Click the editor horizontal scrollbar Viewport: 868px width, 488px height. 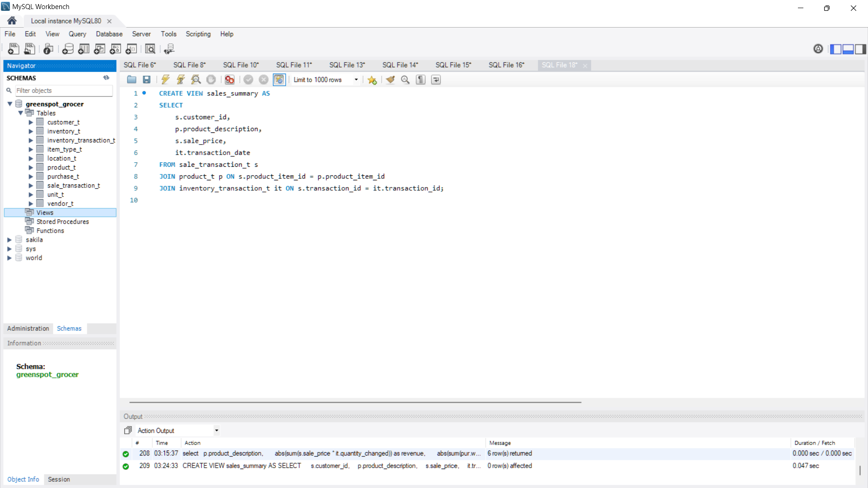coord(355,402)
